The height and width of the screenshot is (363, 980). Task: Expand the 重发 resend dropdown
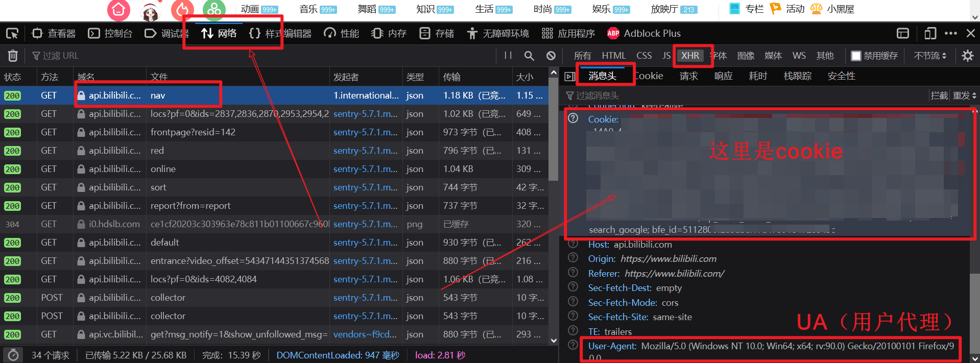(964, 95)
